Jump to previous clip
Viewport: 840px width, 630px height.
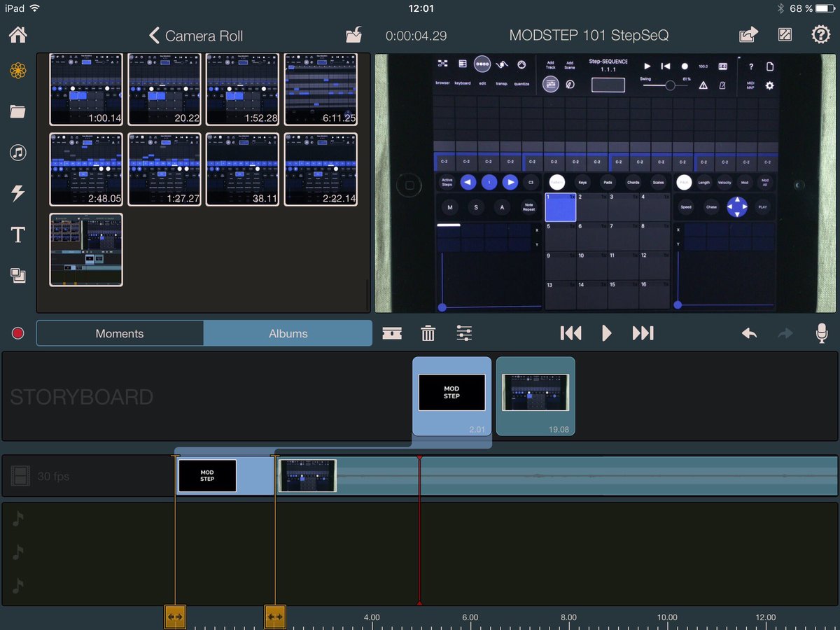pyautogui.click(x=571, y=333)
